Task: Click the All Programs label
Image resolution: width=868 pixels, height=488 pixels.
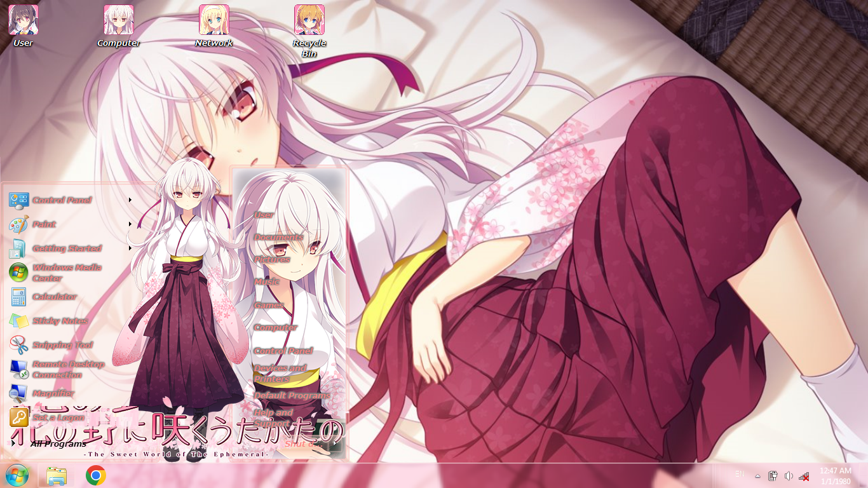Action: click(58, 444)
